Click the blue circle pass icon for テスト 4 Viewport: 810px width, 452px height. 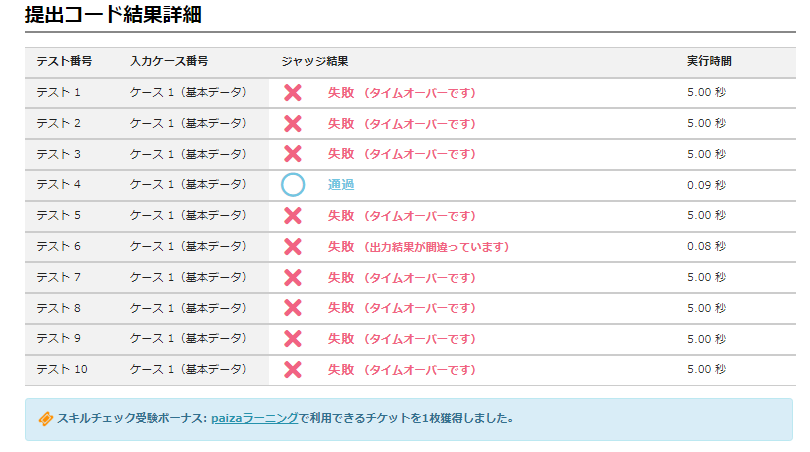tap(293, 185)
